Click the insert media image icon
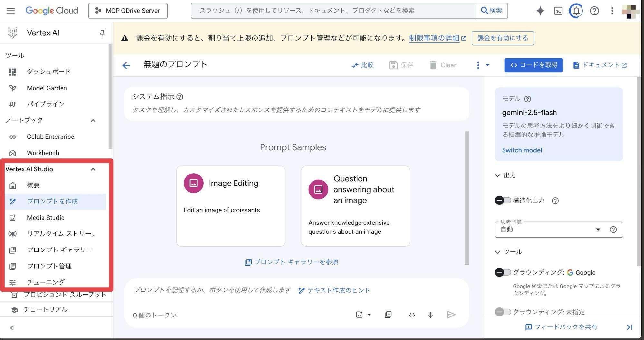The image size is (644, 340). pyautogui.click(x=359, y=315)
